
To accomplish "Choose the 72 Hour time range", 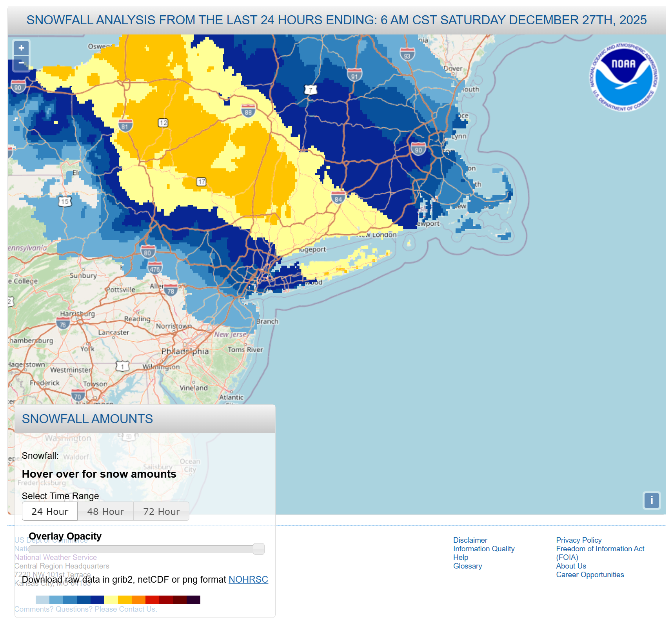I will click(161, 512).
